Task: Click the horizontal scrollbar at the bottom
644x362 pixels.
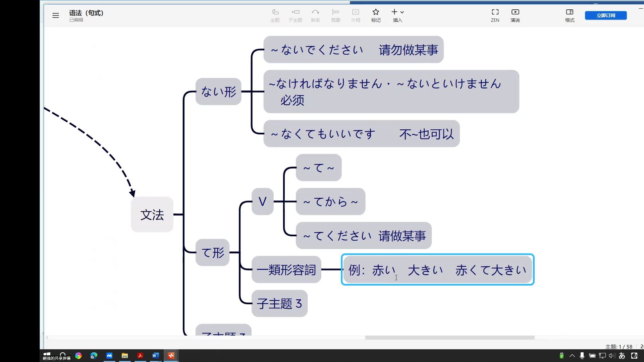Action: click(x=449, y=338)
